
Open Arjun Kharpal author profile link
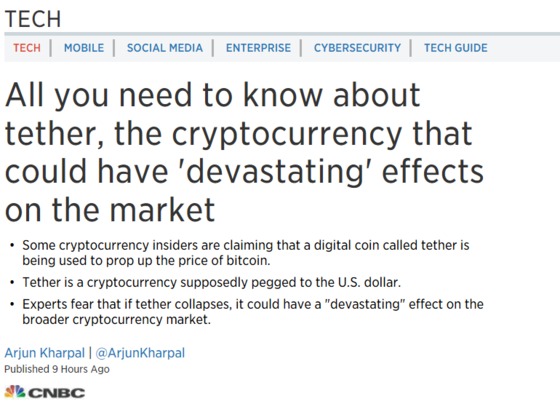point(45,353)
